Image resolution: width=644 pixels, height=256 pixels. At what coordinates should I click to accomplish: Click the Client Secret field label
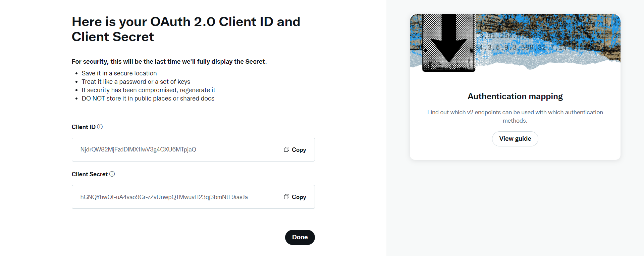pyautogui.click(x=90, y=174)
